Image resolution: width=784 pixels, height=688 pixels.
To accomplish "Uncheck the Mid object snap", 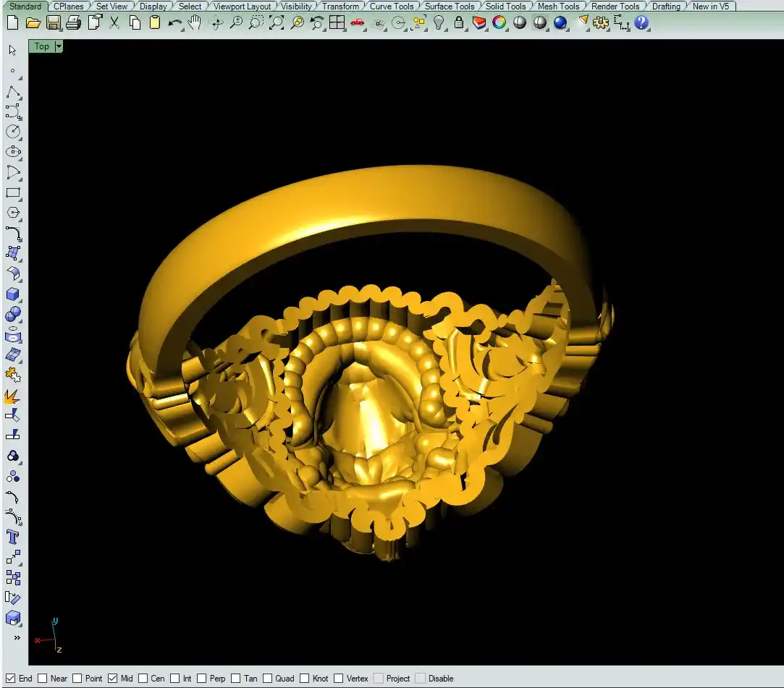I will [112, 679].
